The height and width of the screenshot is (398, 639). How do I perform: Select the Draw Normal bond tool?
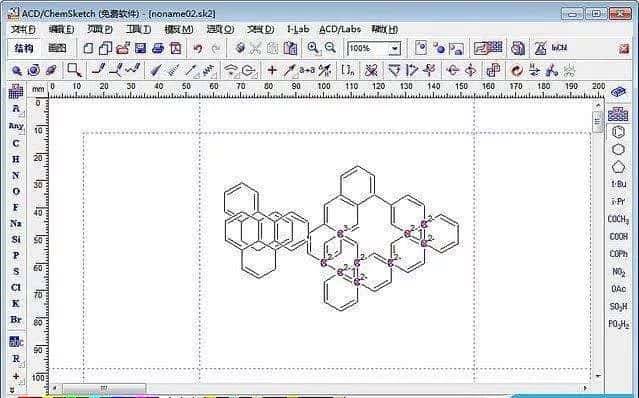pos(99,70)
